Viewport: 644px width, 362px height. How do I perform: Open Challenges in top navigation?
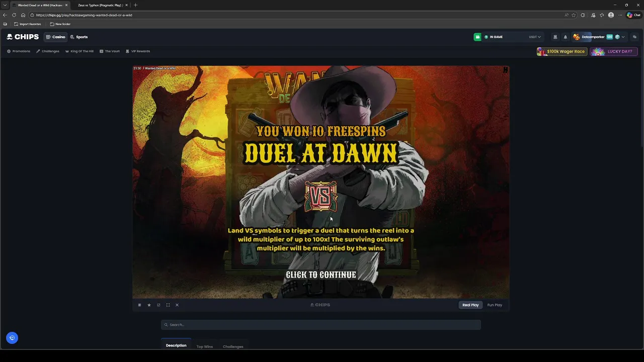(48, 51)
